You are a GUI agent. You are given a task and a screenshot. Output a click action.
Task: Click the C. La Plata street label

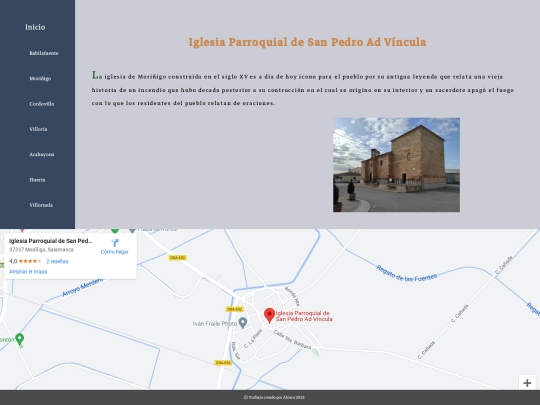point(253,339)
